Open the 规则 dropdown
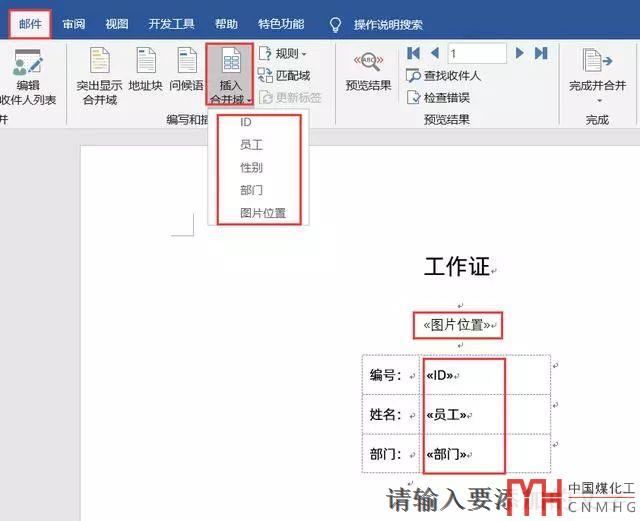 point(282,53)
